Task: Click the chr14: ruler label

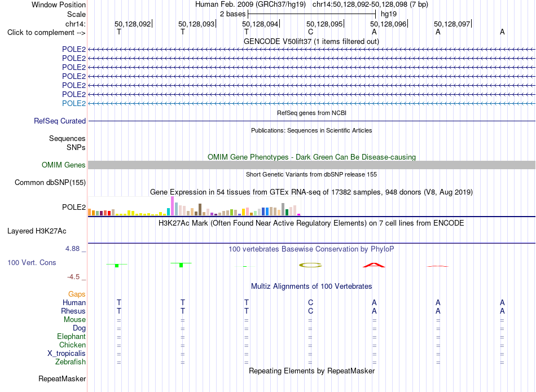Action: (76, 24)
